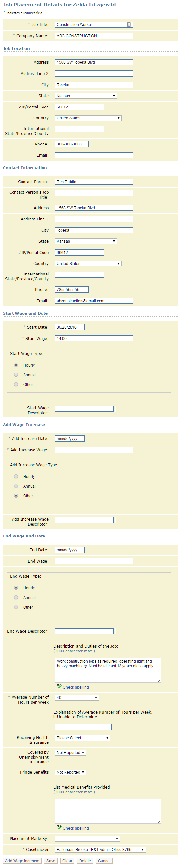Viewport: 182px width, 868px height.
Task: Click spell check icon under medical benefits
Action: 59,827
